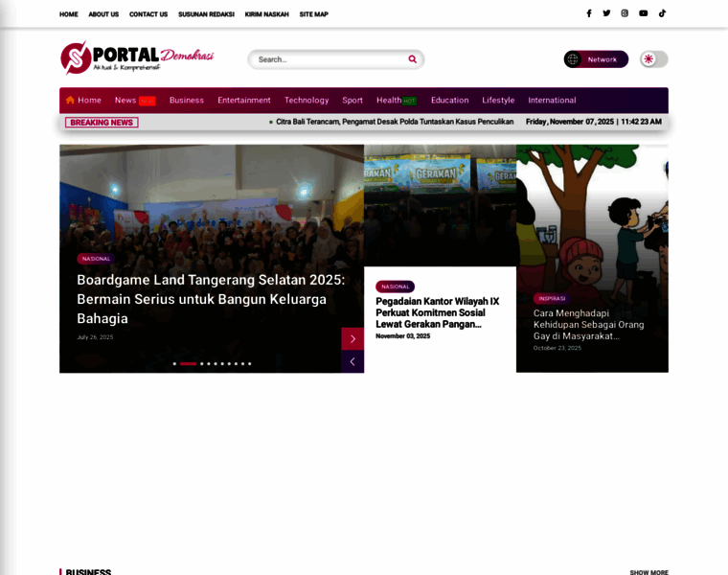Click the Portal Demokrasi logo

pos(137,58)
